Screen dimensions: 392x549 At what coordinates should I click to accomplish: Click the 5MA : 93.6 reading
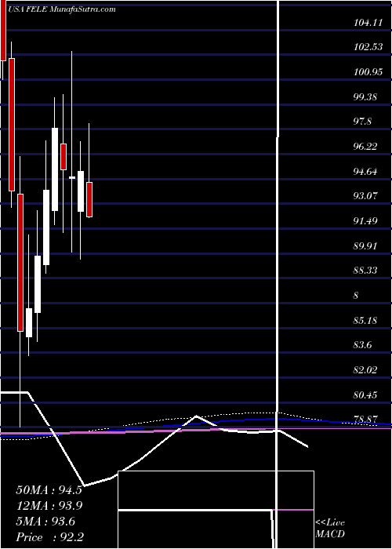(45, 522)
